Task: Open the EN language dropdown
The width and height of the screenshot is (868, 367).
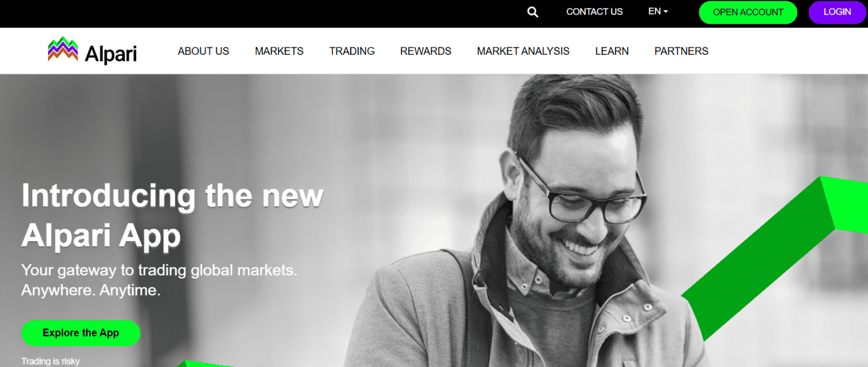Action: 658,11
